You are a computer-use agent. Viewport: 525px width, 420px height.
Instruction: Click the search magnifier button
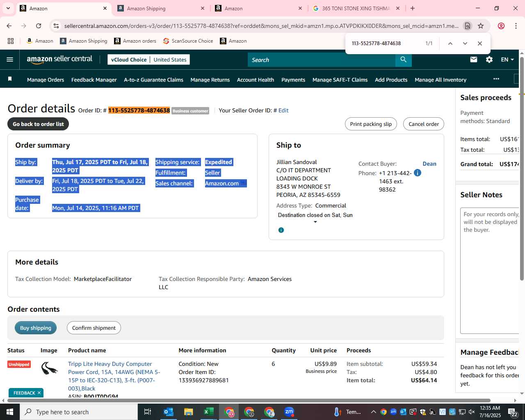404,60
